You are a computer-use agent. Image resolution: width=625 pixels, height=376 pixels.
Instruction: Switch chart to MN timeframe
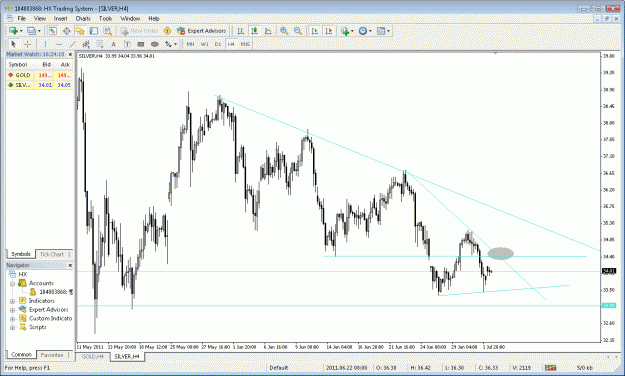pos(191,44)
